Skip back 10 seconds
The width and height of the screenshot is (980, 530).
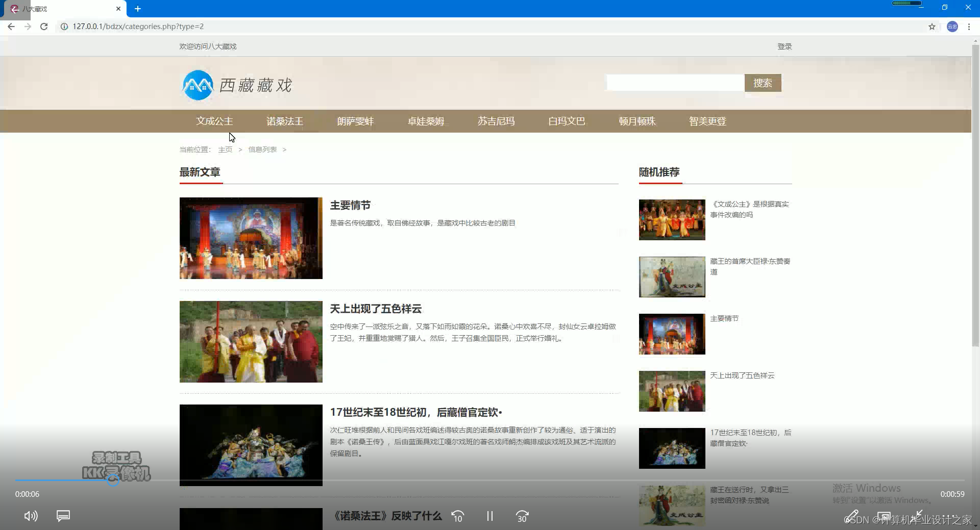click(x=458, y=516)
